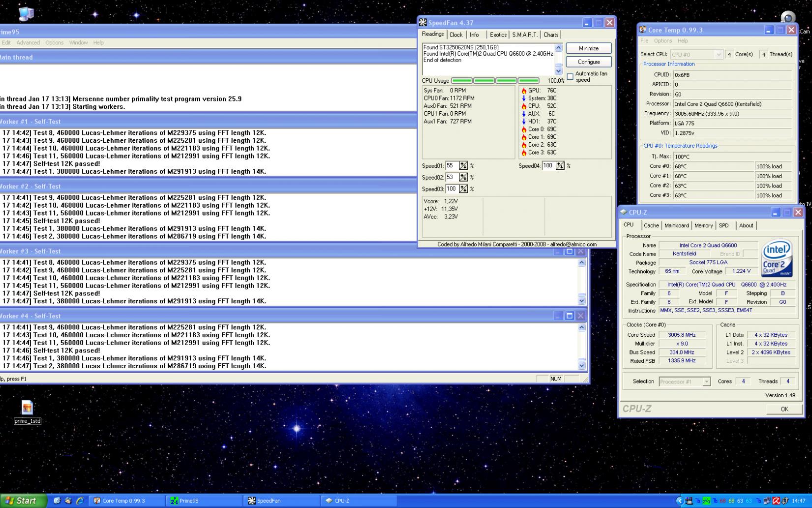Viewport: 812px width, 508px height.
Task: Enable Automatic fan speed checkbox
Action: pos(570,77)
